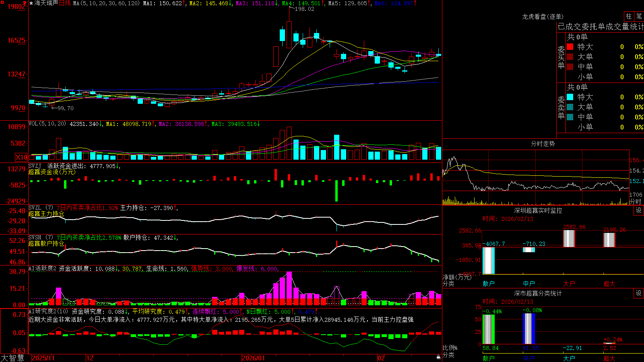Screen dimensions: 644x362
Task: Click the 爆发线: 6.000 label
Action: [x=256, y=268]
